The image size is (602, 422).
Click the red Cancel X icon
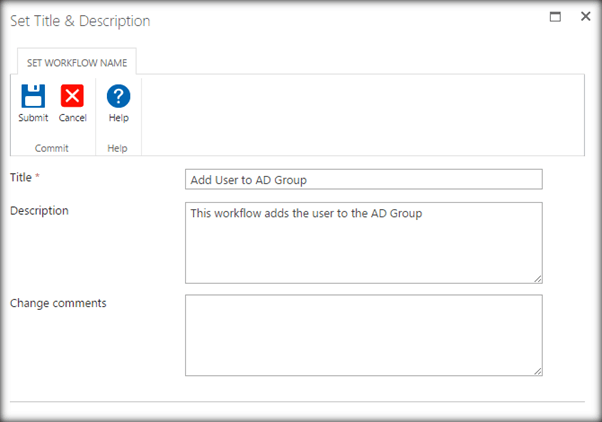click(x=72, y=97)
